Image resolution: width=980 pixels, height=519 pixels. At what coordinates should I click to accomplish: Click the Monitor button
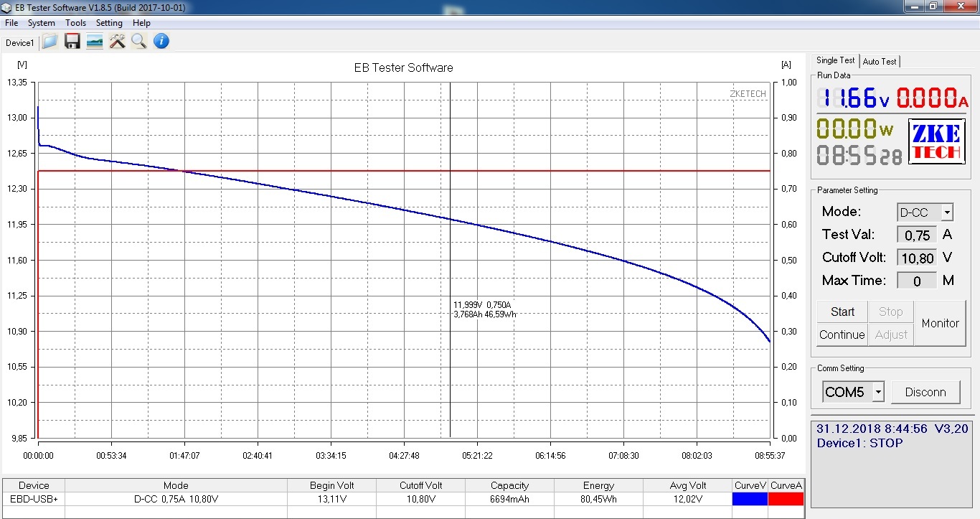(940, 323)
